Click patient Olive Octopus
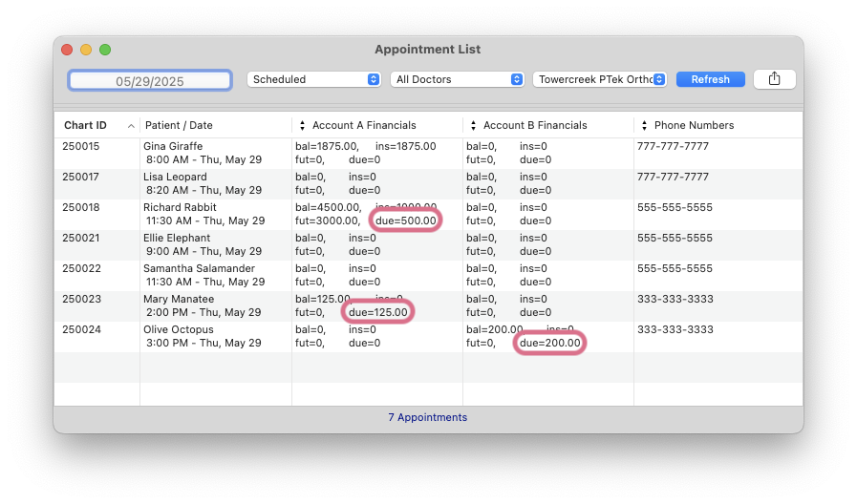Image resolution: width=857 pixels, height=504 pixels. tap(178, 329)
